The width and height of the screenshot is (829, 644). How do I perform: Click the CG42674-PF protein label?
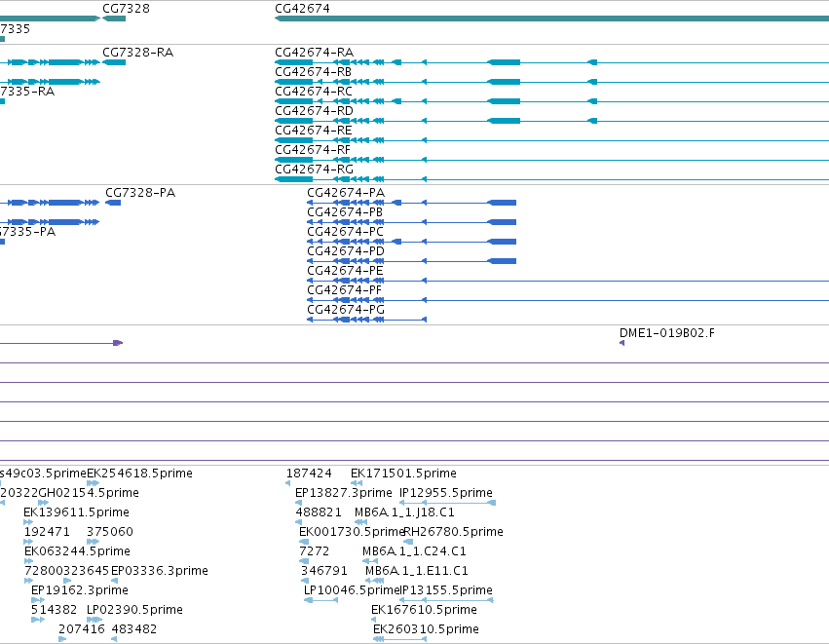tap(344, 290)
